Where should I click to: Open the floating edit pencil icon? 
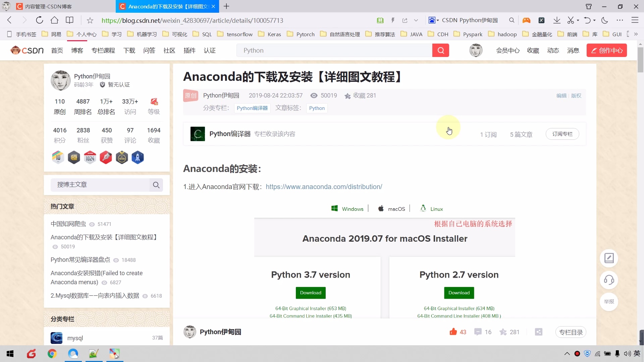609,258
